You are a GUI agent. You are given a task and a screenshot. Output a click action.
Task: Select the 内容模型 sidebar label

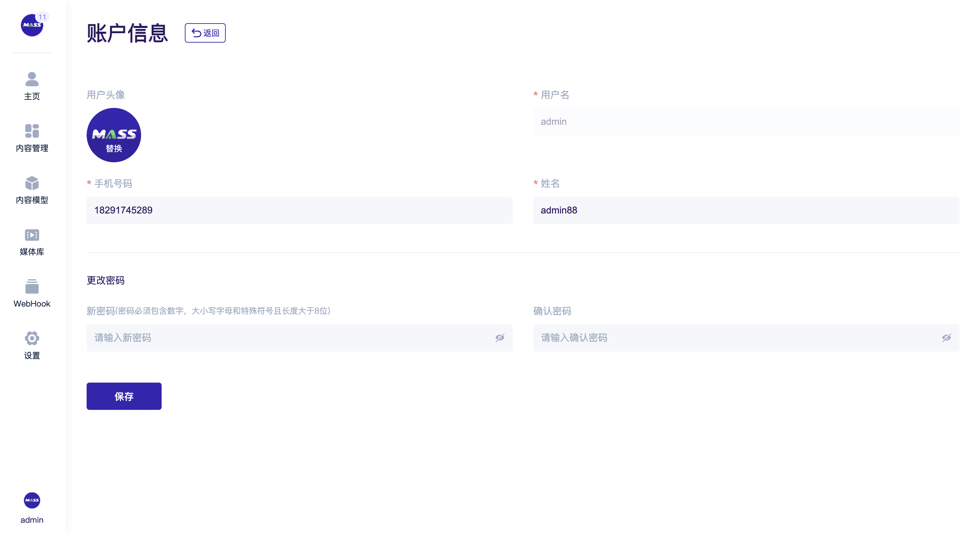coord(32,200)
